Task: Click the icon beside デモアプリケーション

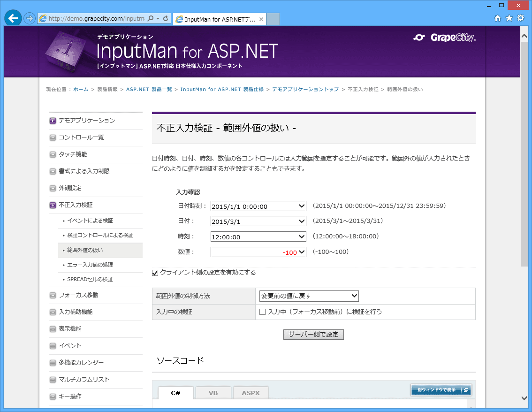Action: [x=53, y=121]
